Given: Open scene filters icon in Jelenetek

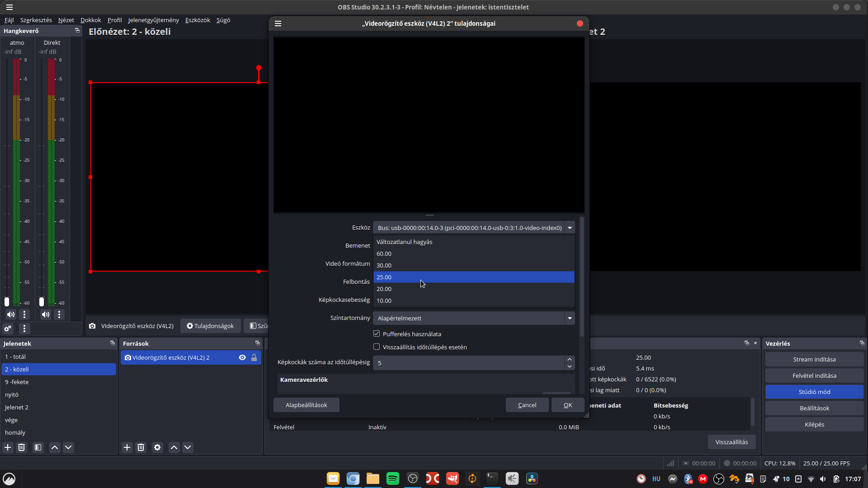Looking at the screenshot, I should point(38,447).
